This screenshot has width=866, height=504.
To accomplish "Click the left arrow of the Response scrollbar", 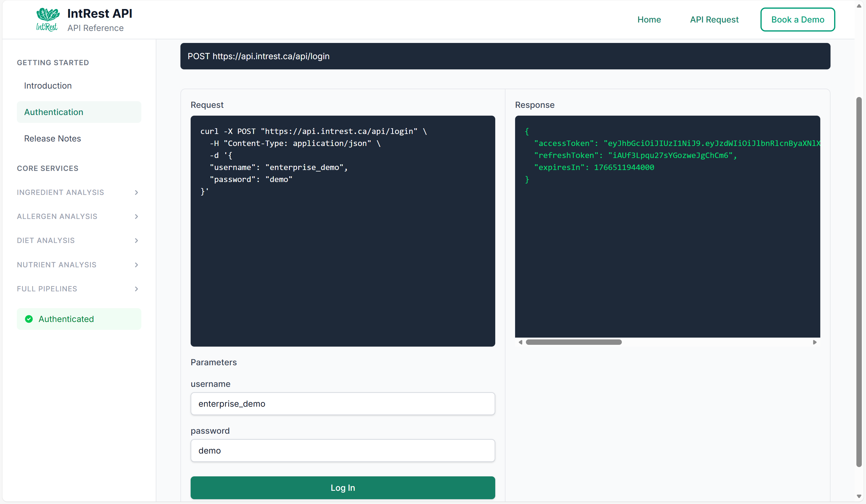I will tap(520, 342).
